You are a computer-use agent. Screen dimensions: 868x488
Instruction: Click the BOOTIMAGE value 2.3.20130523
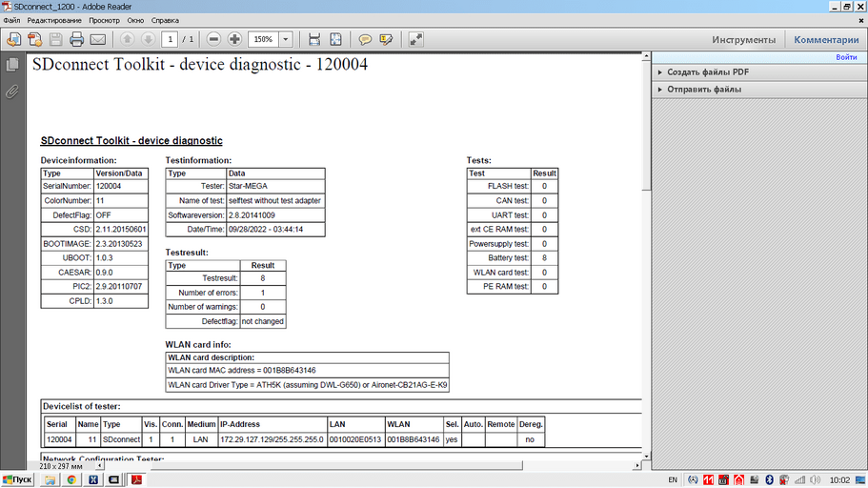point(119,244)
